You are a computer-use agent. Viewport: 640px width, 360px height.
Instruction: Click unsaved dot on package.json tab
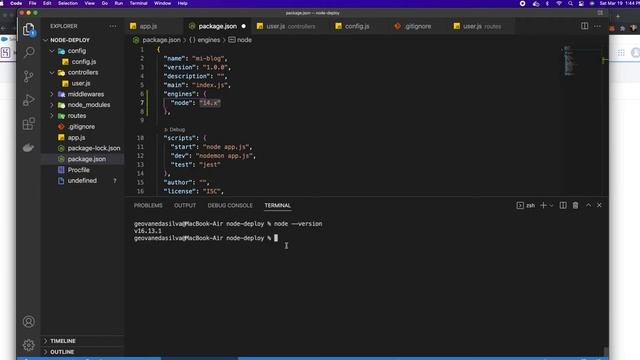pyautogui.click(x=244, y=26)
